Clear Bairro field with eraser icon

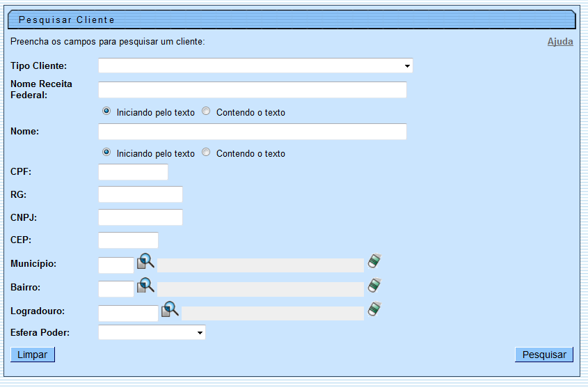(374, 285)
